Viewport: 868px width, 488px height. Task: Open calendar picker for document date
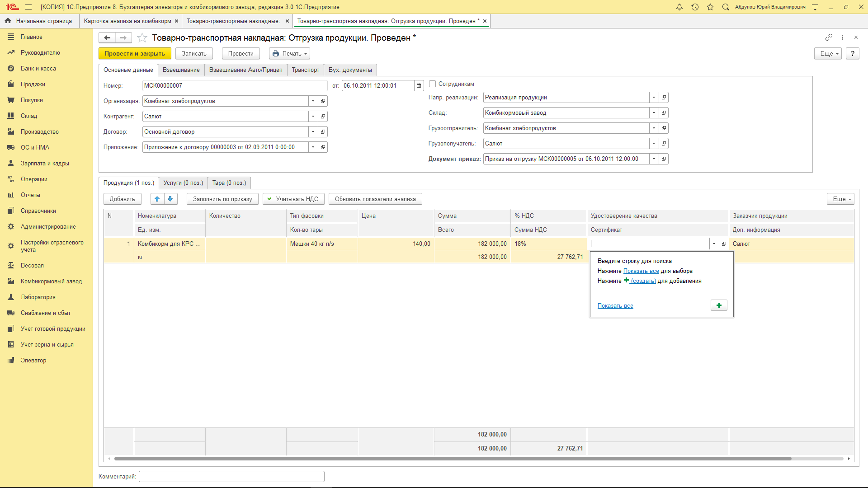click(x=419, y=85)
